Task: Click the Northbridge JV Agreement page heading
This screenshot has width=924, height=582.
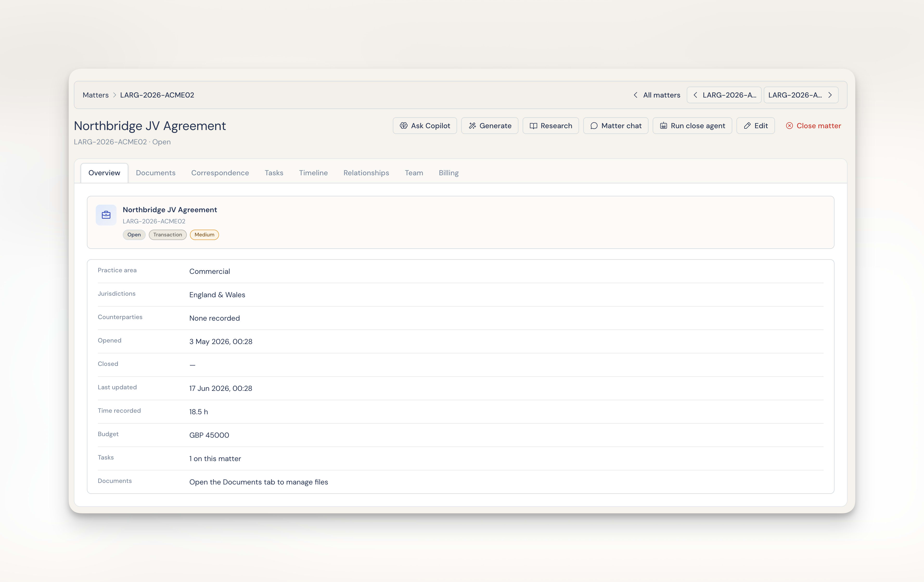Action: point(150,126)
